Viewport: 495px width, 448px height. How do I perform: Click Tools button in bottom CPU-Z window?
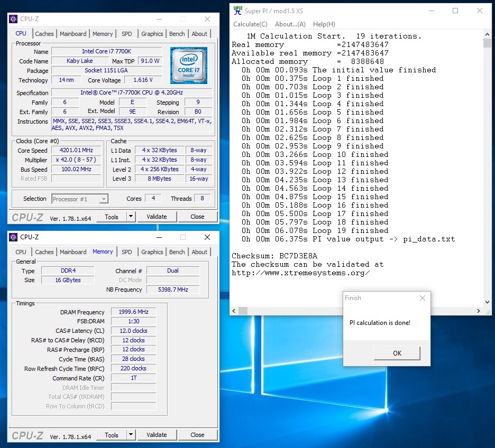[x=112, y=435]
